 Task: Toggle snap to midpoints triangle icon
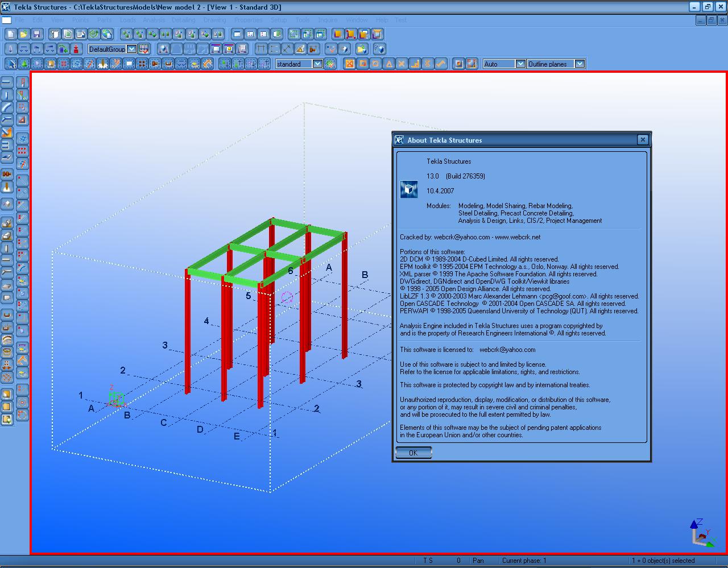pyautogui.click(x=389, y=64)
